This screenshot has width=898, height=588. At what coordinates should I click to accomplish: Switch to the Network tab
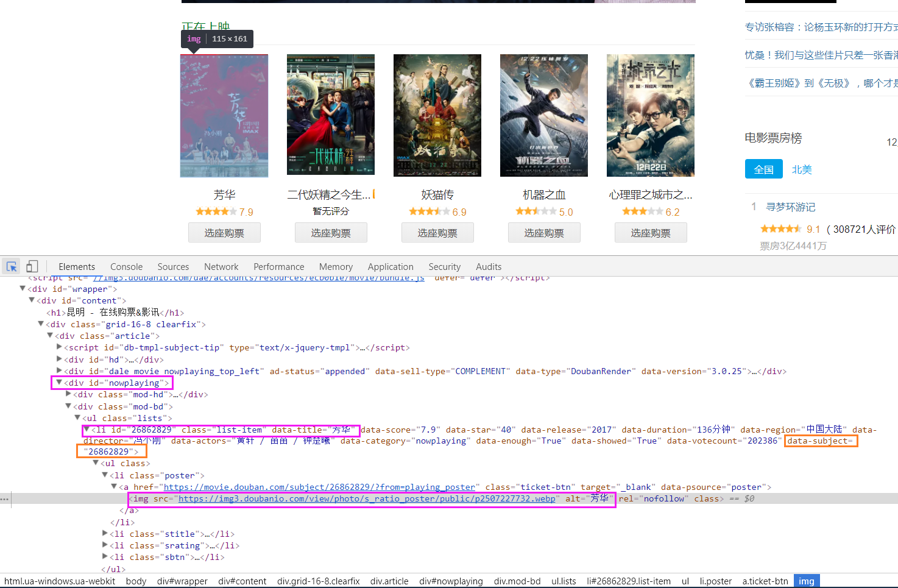(221, 267)
